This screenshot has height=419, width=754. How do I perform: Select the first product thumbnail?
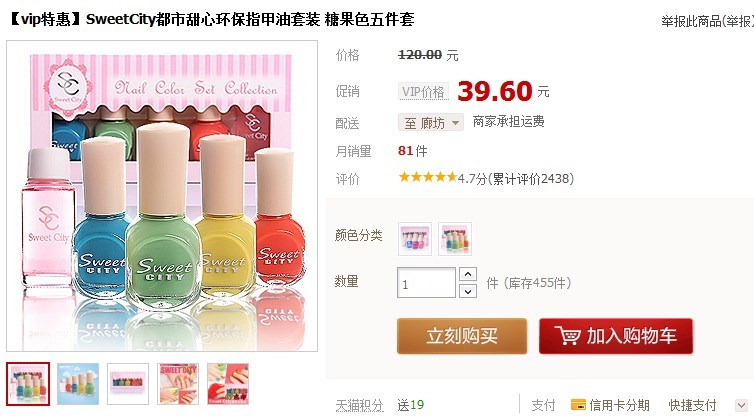[x=28, y=384]
